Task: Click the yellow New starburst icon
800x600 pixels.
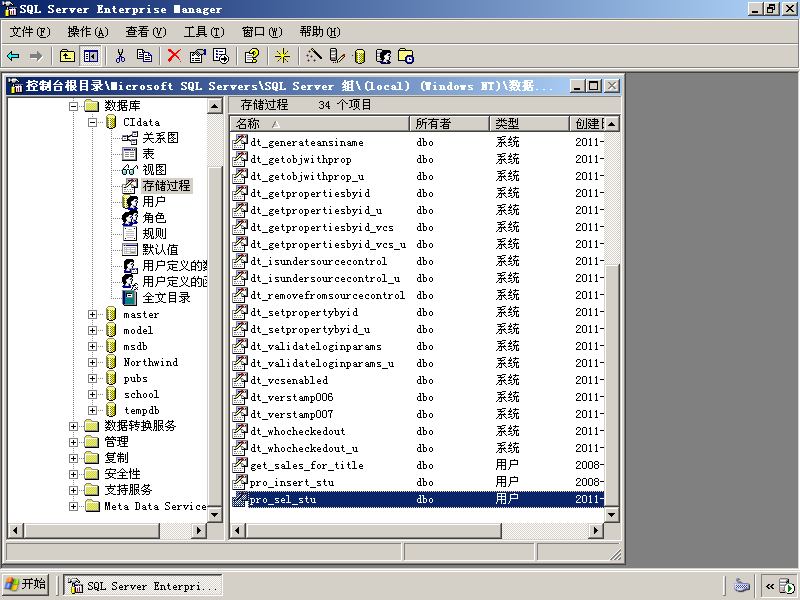Action: pyautogui.click(x=282, y=56)
